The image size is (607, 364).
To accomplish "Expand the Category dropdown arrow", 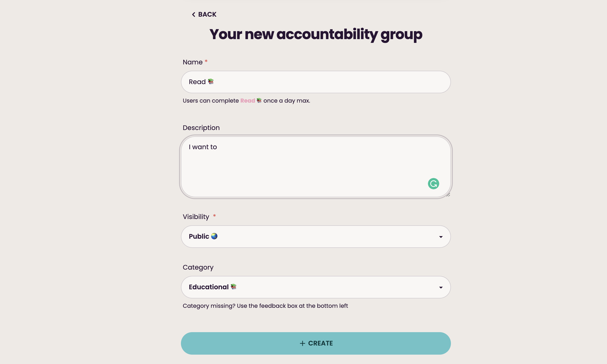I will (x=441, y=287).
